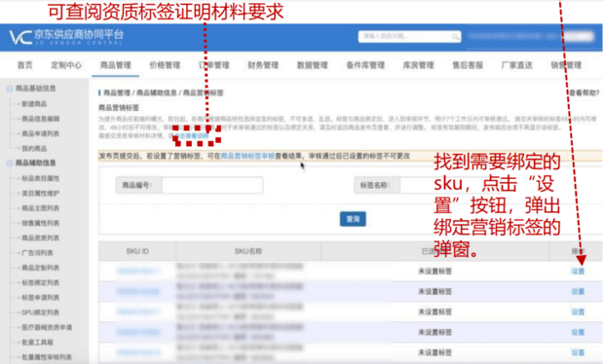This screenshot has height=364, width=604.
Task: Focus the 商品编号 input field
Action: point(212,185)
